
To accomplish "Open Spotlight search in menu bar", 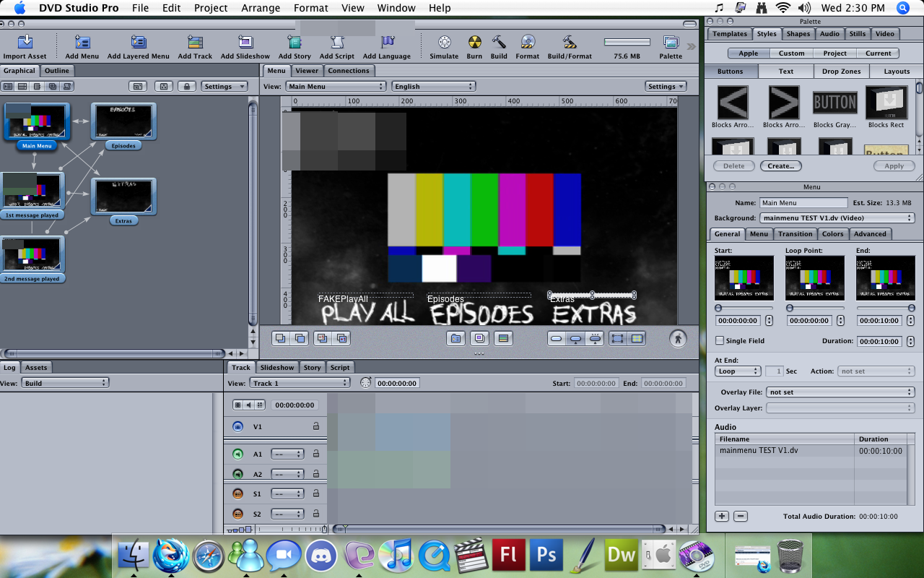I will click(x=903, y=8).
